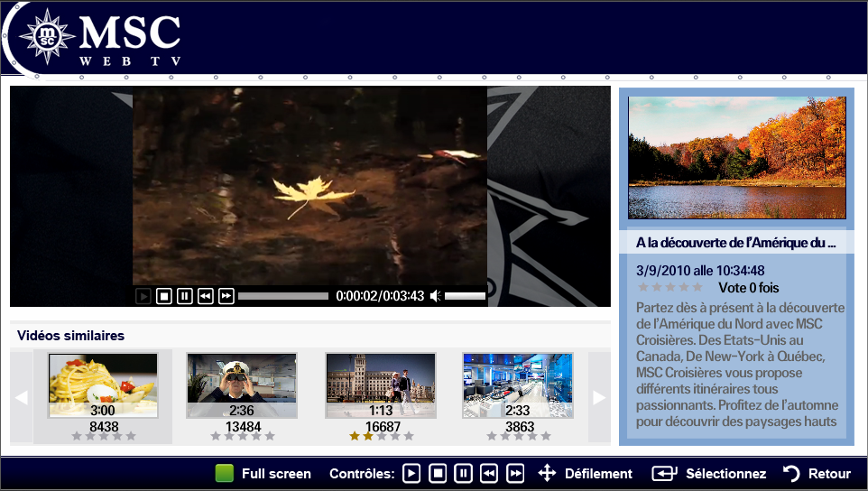Screen dimensions: 868x491
Task: Click the Vidéos similaires heading
Action: 71,336
